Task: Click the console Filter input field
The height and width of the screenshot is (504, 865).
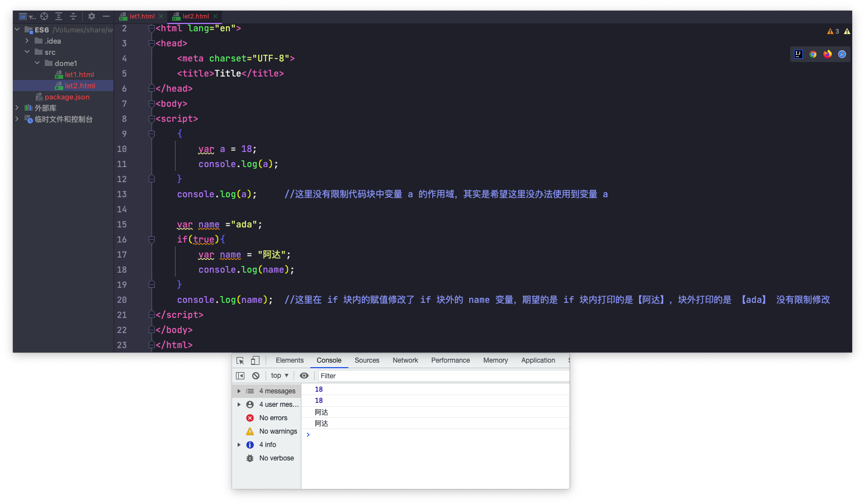Action: (442, 376)
